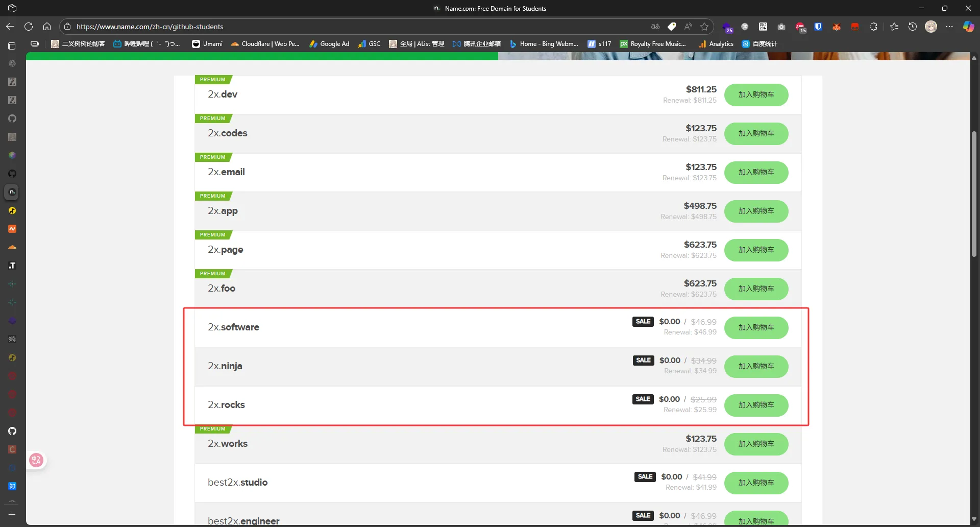Switch to the GitHub vertical tab at bottom
This screenshot has width=980, height=527.
click(12, 431)
